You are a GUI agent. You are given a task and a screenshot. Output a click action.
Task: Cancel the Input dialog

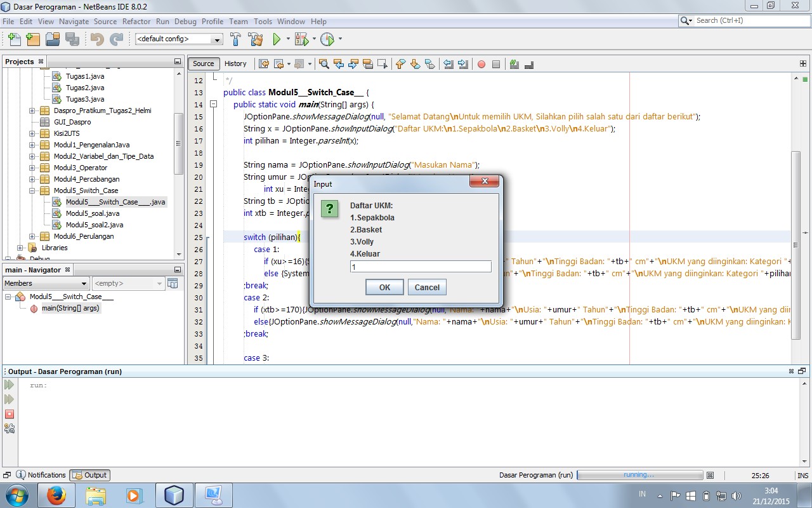427,287
